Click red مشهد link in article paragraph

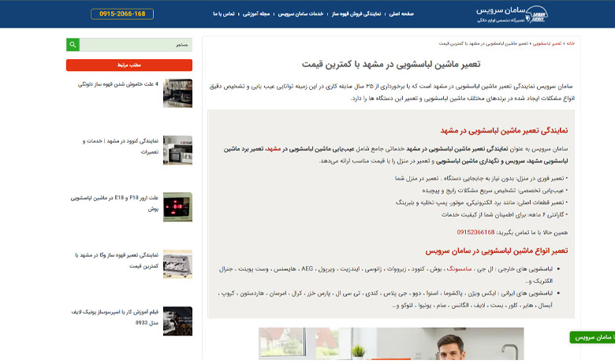[274, 149]
